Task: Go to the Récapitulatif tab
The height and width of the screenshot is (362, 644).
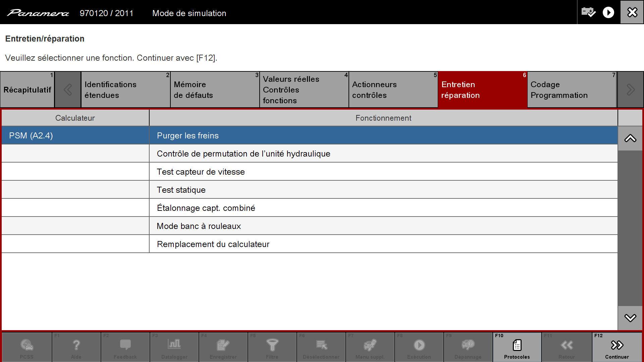Action: pos(27,89)
